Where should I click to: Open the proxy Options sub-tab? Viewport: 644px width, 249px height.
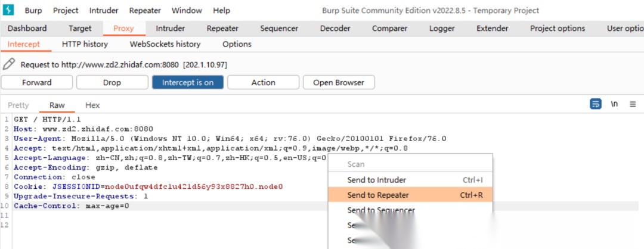237,44
